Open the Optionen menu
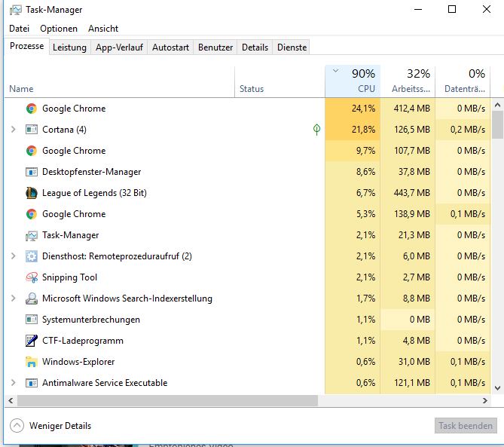The width and height of the screenshot is (504, 447). click(59, 29)
